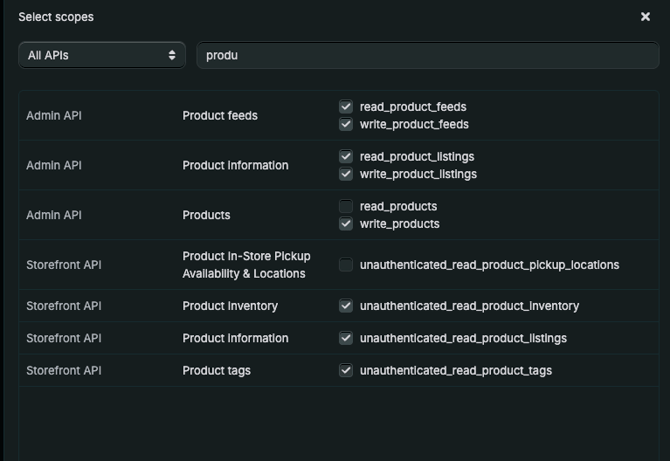Click 'Admin API' in the read_product_listings row

point(54,165)
